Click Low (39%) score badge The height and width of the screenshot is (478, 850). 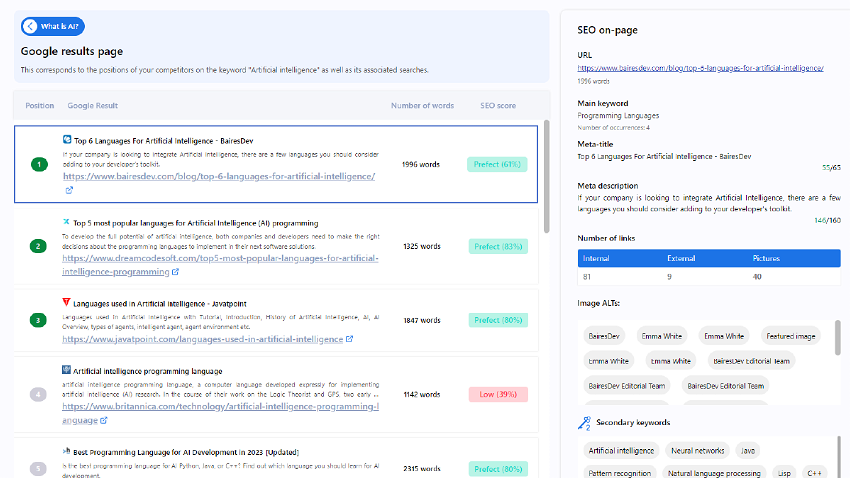coord(498,395)
